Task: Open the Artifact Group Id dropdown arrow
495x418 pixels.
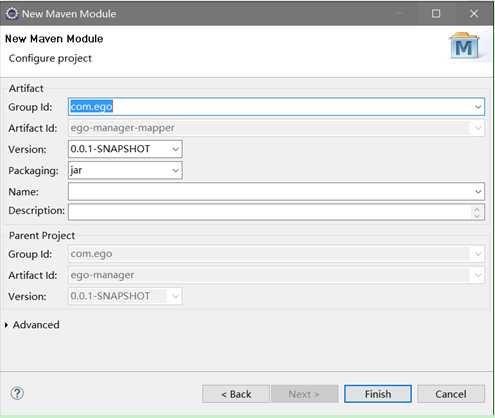Action: point(478,107)
